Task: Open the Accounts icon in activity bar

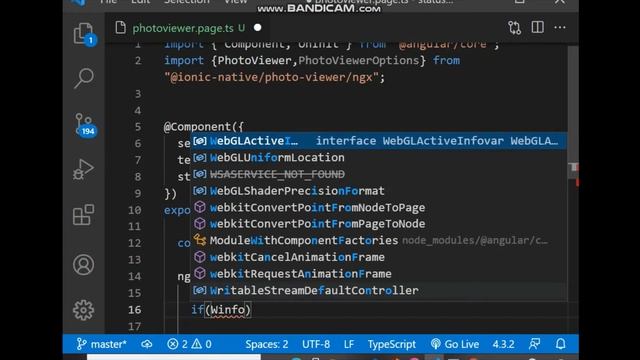Action: 83,264
